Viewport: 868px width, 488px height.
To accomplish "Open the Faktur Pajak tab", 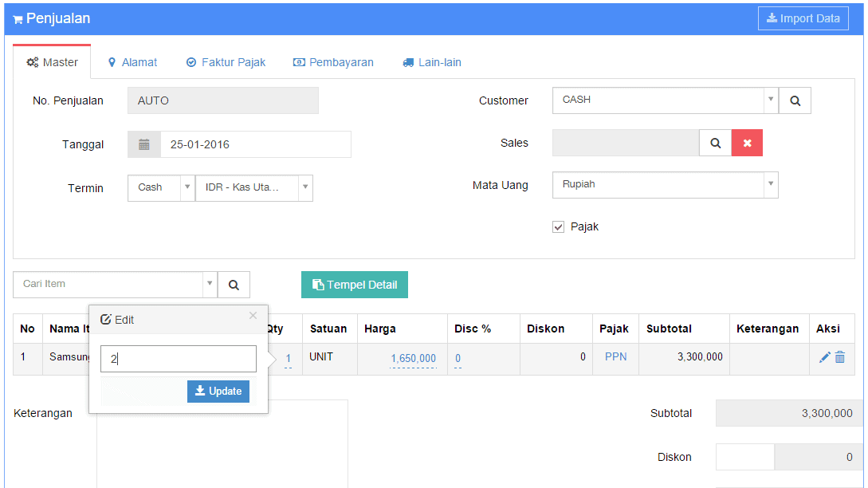I will coord(226,62).
